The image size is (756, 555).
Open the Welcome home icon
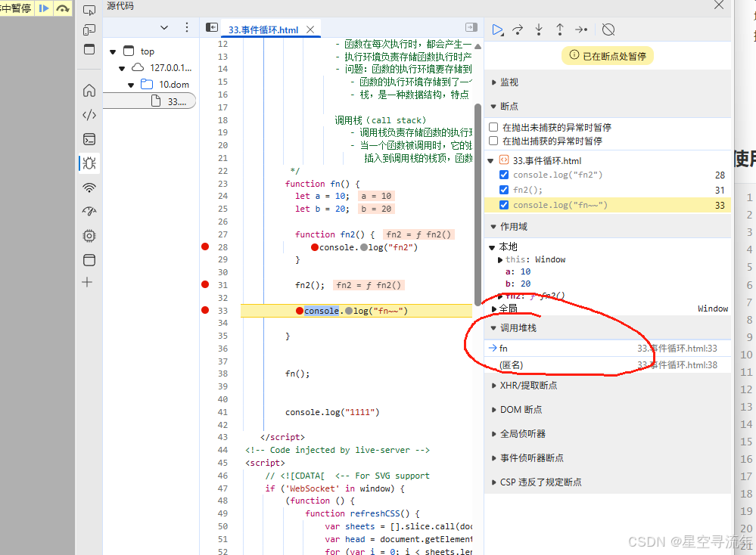pyautogui.click(x=89, y=91)
